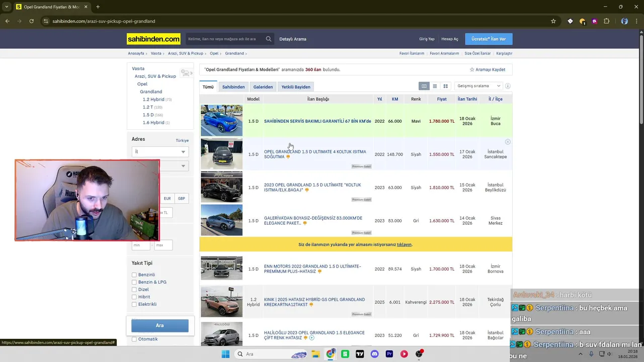Show hidden system tray icons chevron
Viewport: 644px width, 362px height.
coord(580,354)
